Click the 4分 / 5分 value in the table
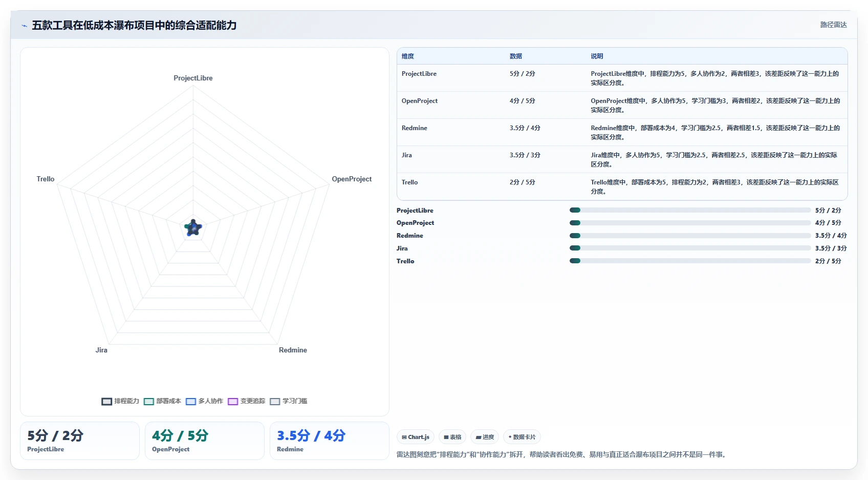This screenshot has width=868, height=480. 523,101
